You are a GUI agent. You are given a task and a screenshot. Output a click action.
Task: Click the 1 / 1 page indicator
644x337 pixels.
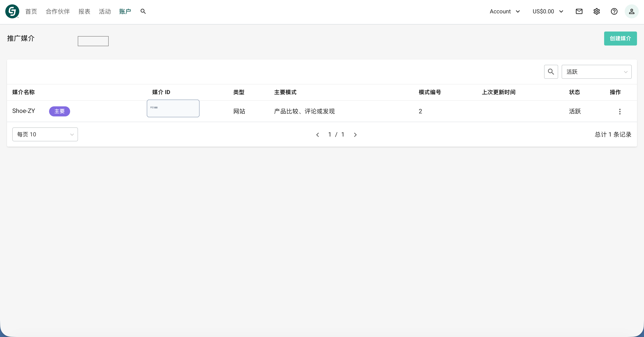click(336, 135)
